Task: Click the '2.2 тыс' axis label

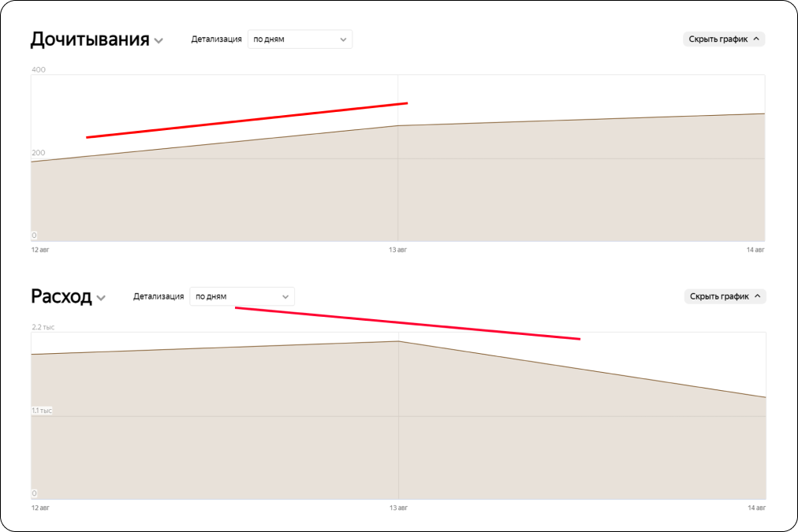Action: pyautogui.click(x=43, y=327)
